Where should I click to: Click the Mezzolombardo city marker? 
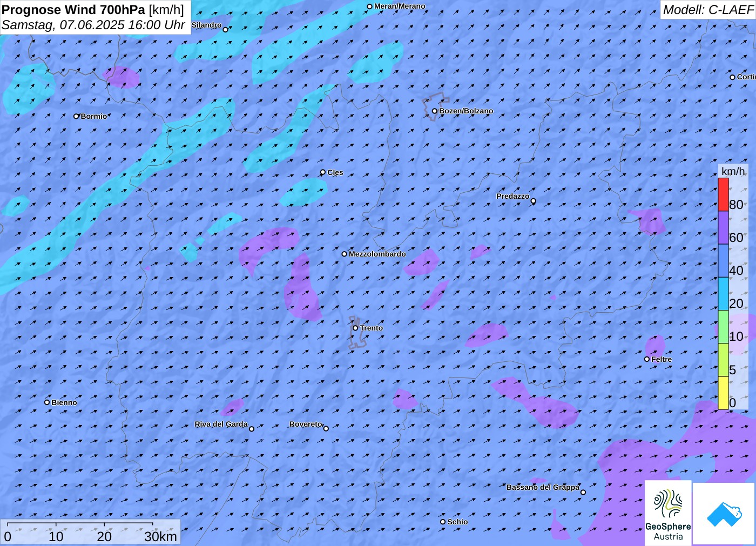[x=345, y=254]
